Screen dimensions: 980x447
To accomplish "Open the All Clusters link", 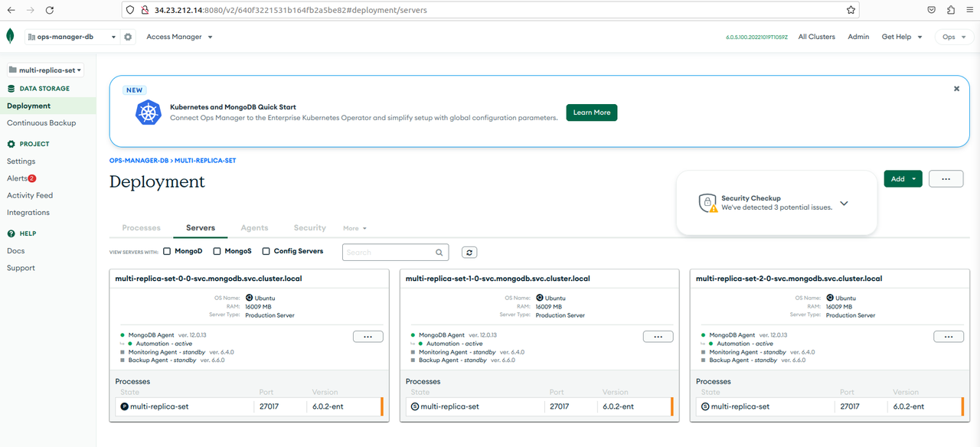I will pos(816,37).
